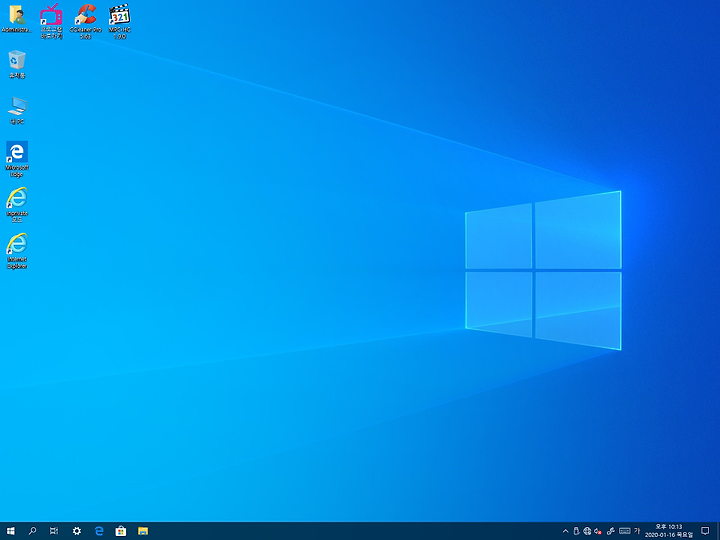720x540 pixels.
Task: Open the network globe tray icon
Action: pos(587,531)
